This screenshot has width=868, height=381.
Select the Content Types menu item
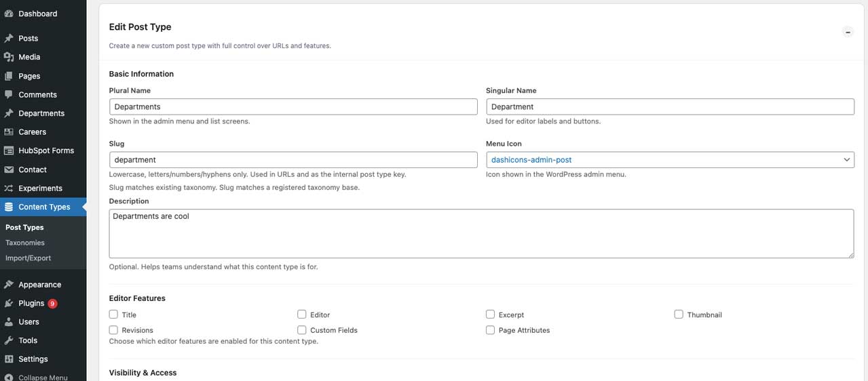click(43, 207)
